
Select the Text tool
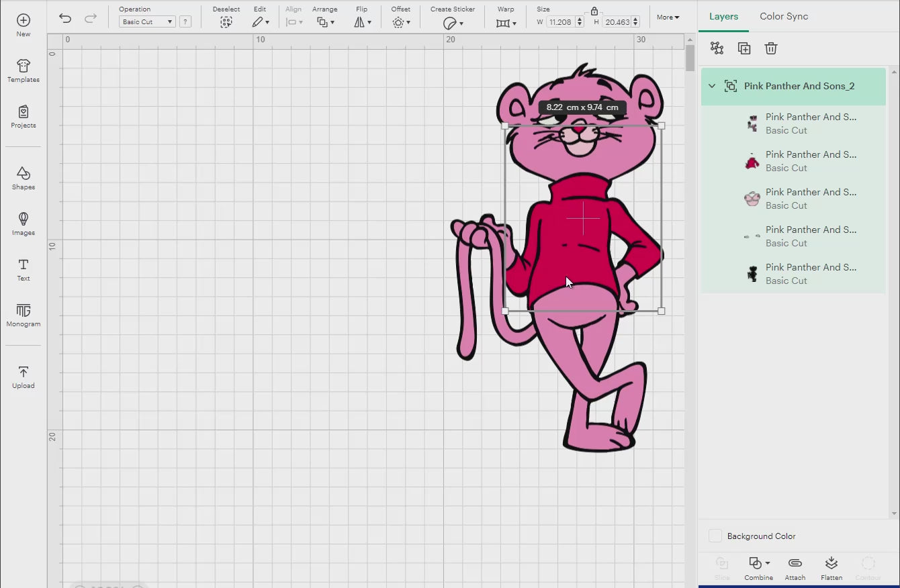(24, 269)
